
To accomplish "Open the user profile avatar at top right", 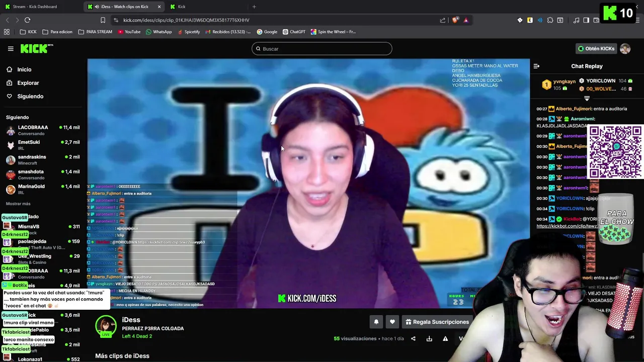I will click(625, 49).
